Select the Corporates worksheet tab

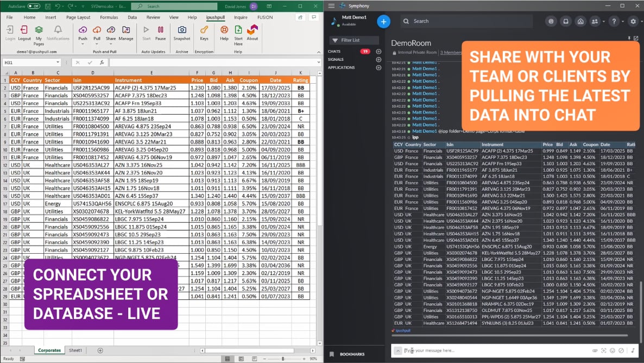(49, 351)
